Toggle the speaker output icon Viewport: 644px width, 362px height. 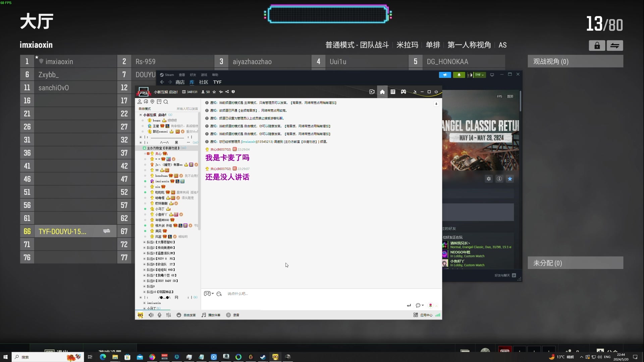(151, 315)
